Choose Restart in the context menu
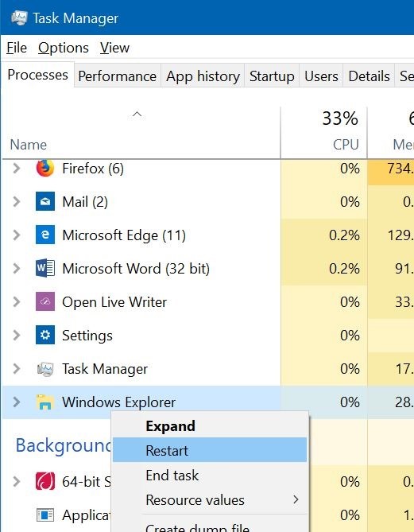The height and width of the screenshot is (532, 414). [x=210, y=450]
